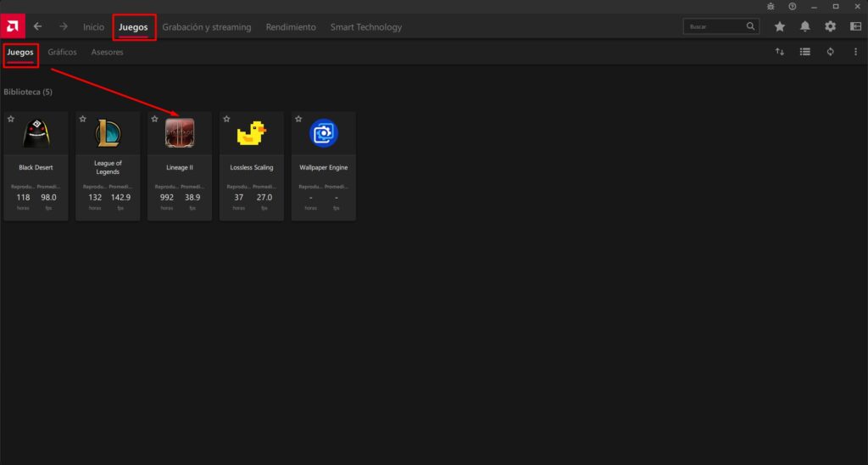Click the sort order arrows icon

click(780, 52)
